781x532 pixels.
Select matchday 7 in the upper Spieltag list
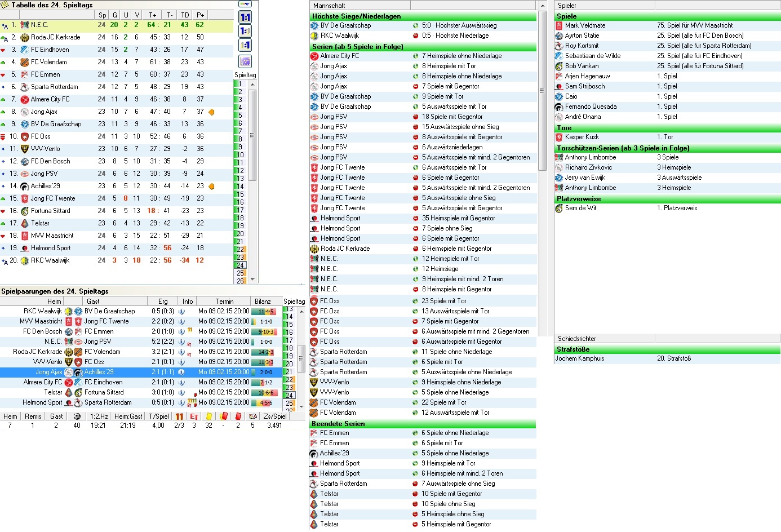pos(240,131)
